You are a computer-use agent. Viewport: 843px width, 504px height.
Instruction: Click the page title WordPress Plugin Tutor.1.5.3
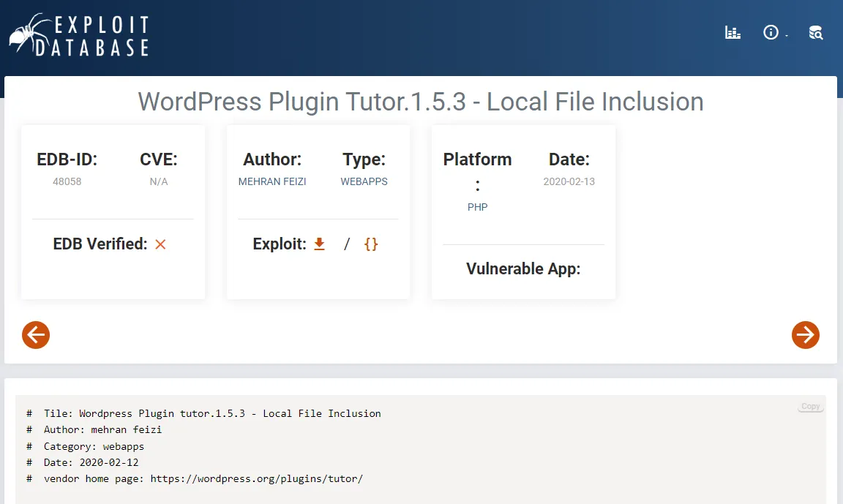(x=421, y=102)
